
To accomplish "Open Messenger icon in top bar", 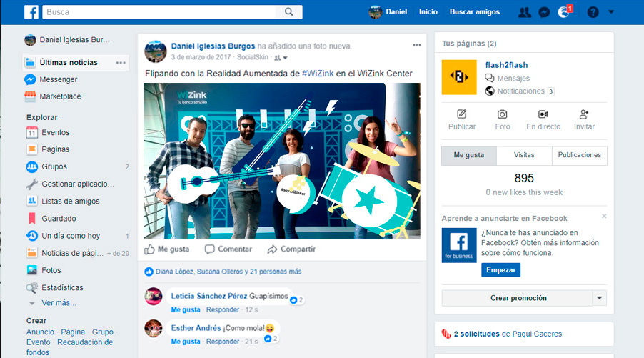I will click(x=544, y=12).
